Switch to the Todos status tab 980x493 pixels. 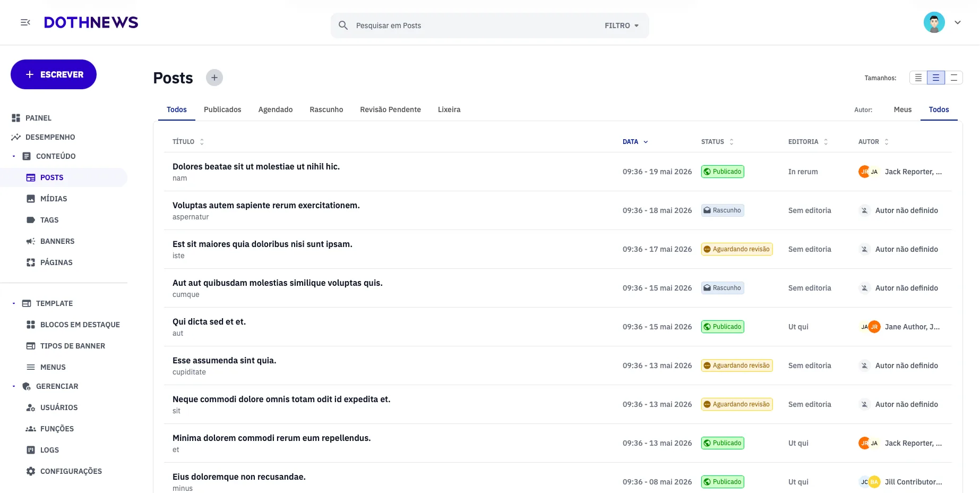(x=177, y=109)
